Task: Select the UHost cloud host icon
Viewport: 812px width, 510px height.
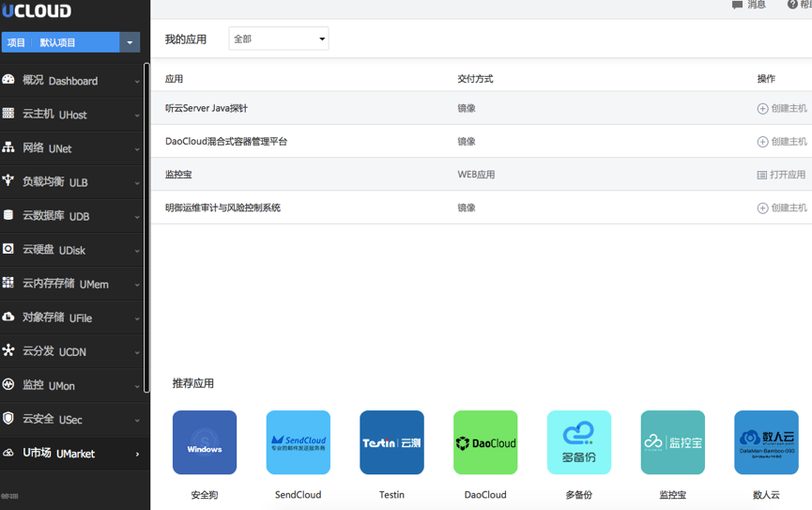Action: coord(8,113)
